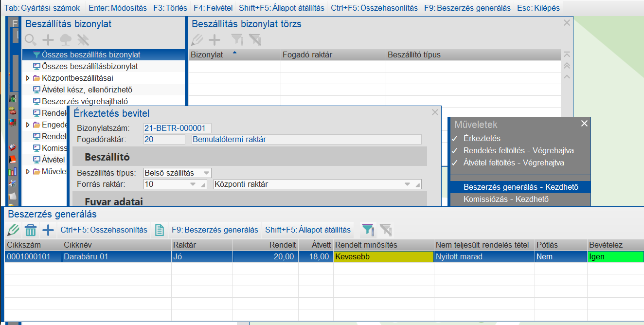Click the plus icon in Beszállítás bizonylat törzs
Screen dimensions: 644x325
[x=215, y=40]
